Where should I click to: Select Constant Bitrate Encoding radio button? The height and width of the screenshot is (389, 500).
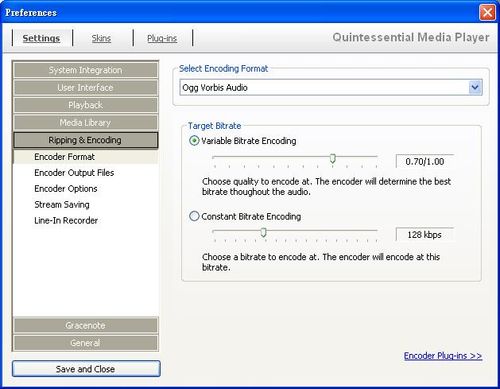194,216
